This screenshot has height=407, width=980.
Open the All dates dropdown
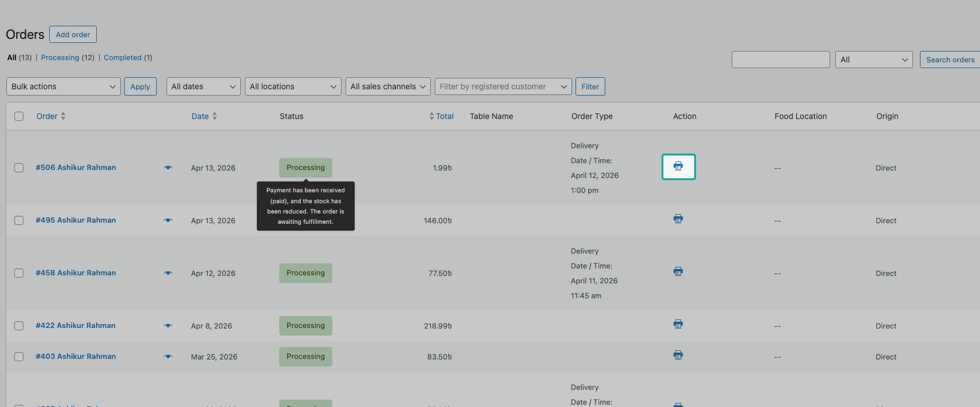pyautogui.click(x=203, y=86)
